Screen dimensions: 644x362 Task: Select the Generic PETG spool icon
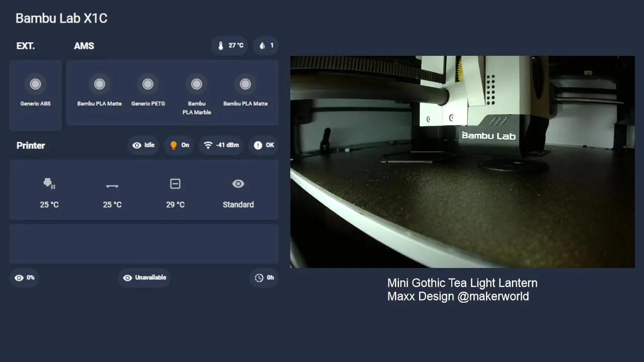click(148, 84)
